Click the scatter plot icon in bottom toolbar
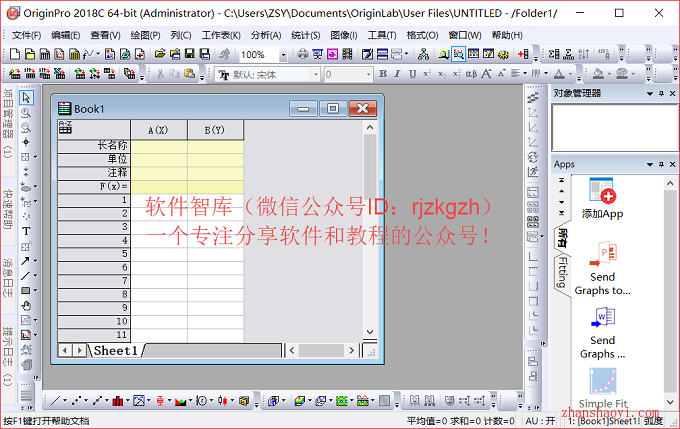Image resolution: width=680 pixels, height=429 pixels. 76,401
